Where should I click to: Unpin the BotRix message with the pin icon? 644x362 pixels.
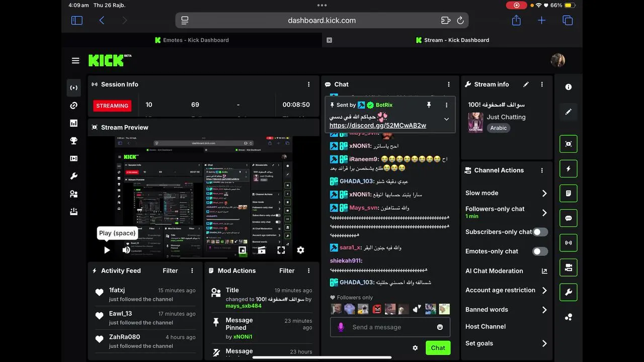point(429,105)
